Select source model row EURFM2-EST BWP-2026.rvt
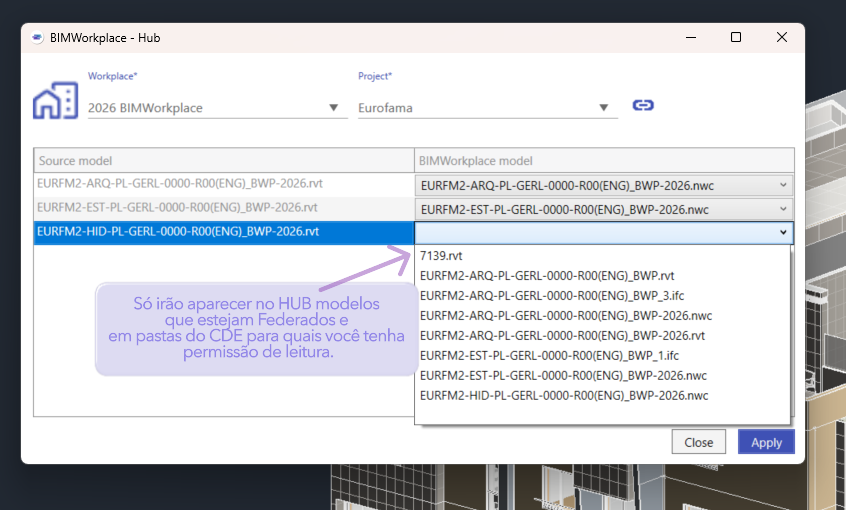 point(224,208)
